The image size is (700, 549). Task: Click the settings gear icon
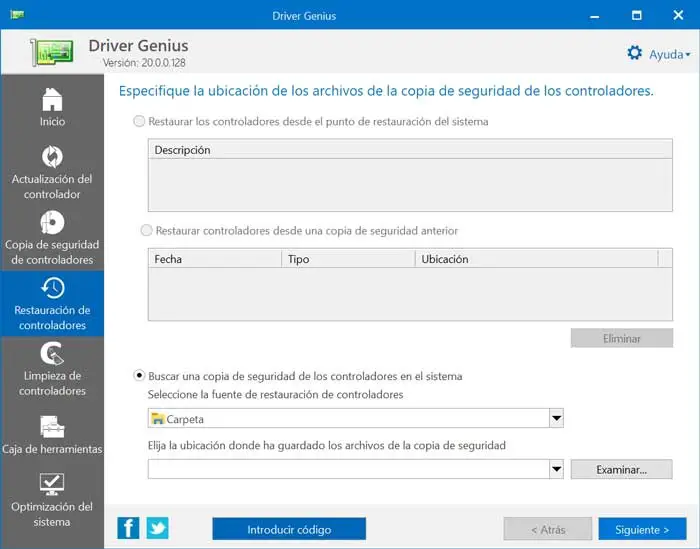tap(634, 53)
